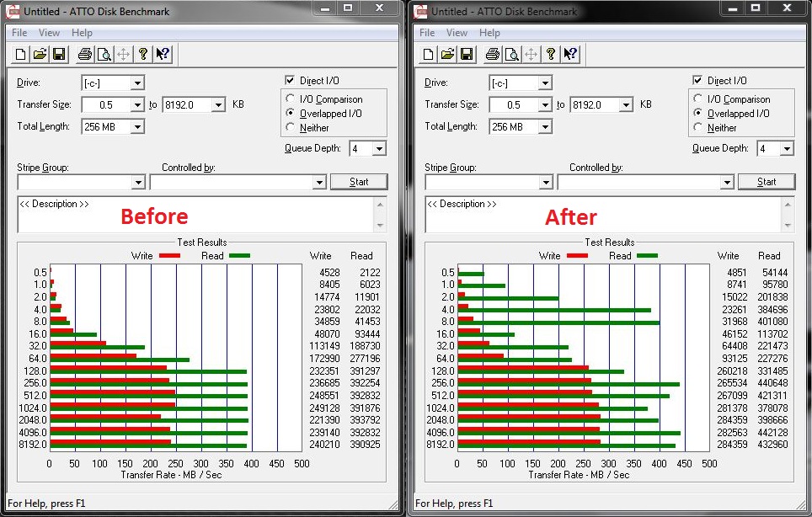The width and height of the screenshot is (812, 517).
Task: Click the four-arrow move icon in the Before window toolbar
Action: click(123, 54)
